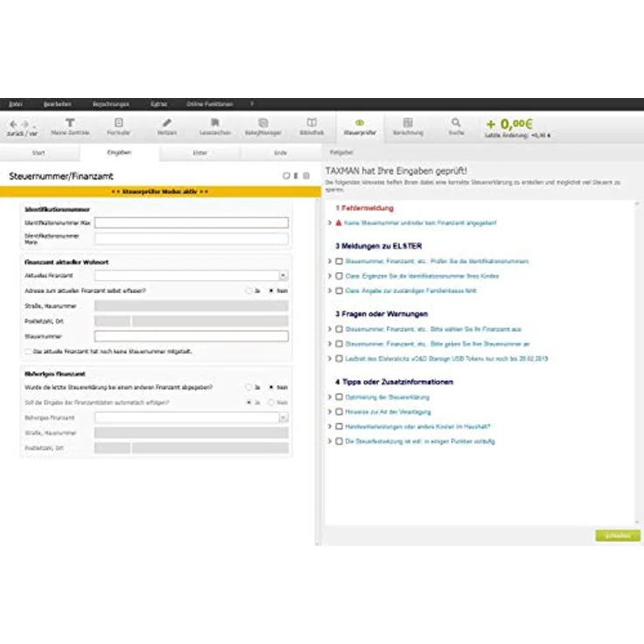Click the green Schließen button
The height and width of the screenshot is (644, 644).
[618, 535]
